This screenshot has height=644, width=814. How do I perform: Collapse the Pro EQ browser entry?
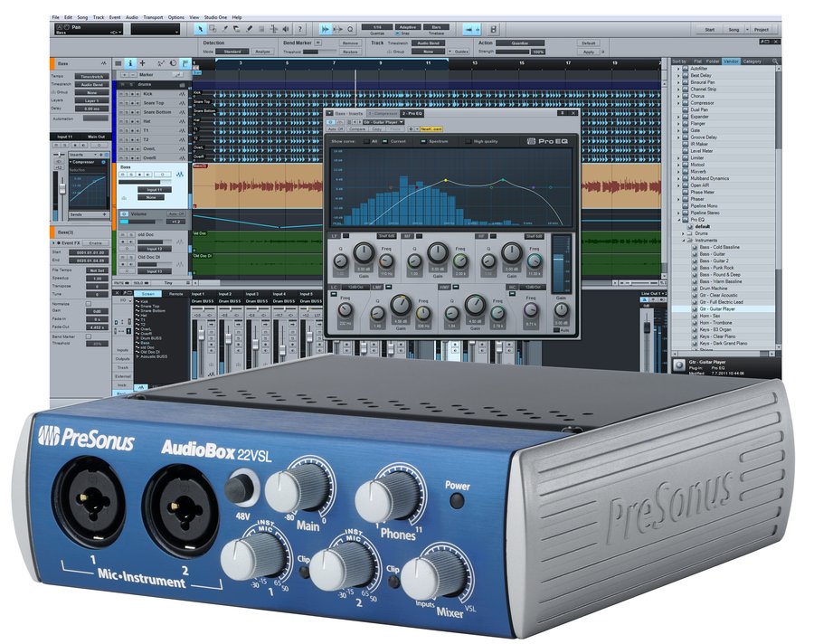click(x=678, y=220)
